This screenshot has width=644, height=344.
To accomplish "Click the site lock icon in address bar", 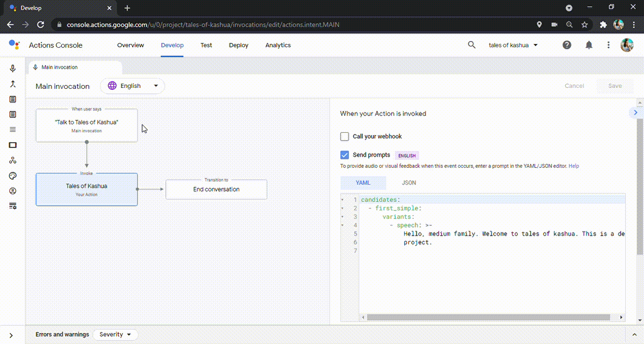I will pyautogui.click(x=59, y=25).
